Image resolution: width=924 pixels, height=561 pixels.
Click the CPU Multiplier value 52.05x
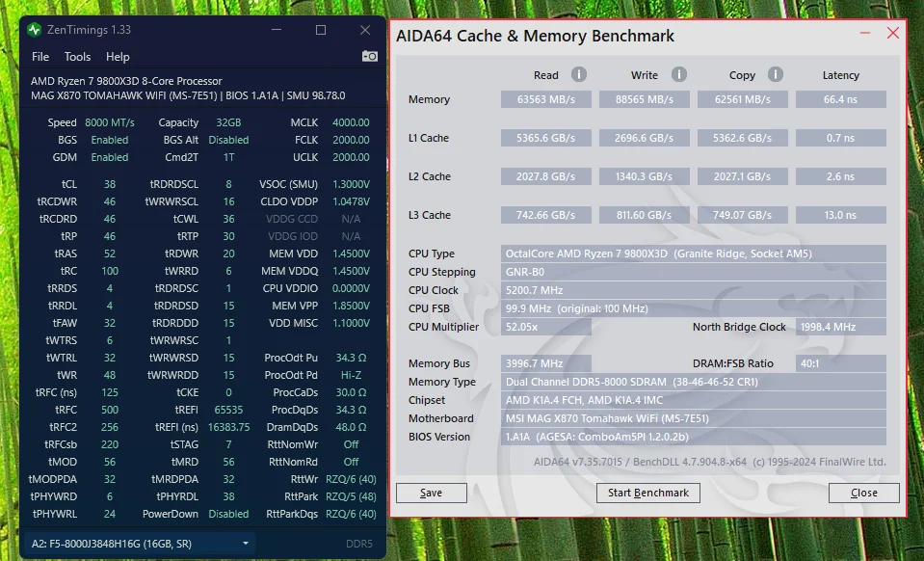[546, 327]
